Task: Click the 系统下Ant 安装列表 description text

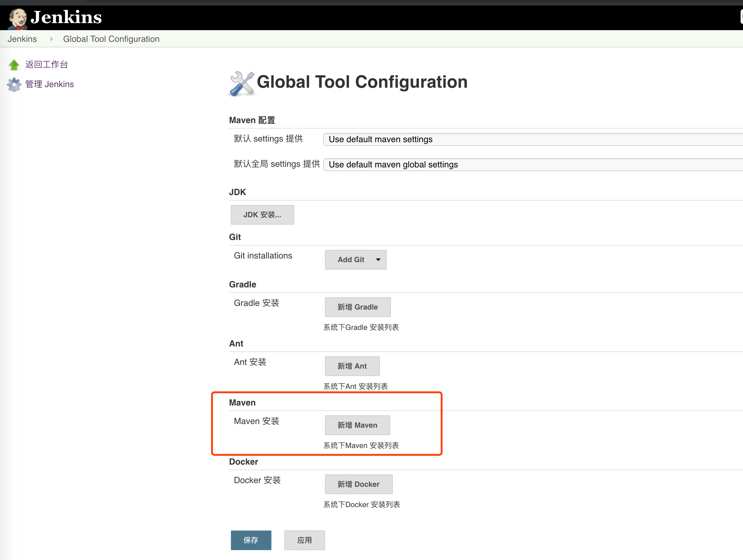Action: pos(355,386)
